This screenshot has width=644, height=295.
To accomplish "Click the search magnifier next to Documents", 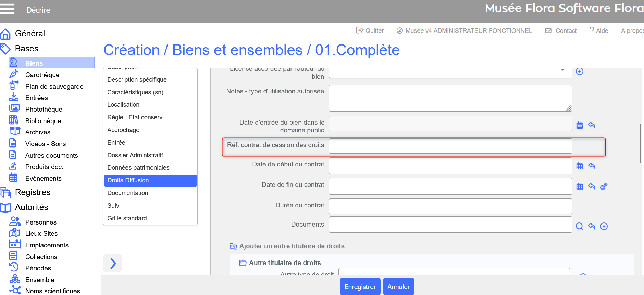I will tap(580, 226).
